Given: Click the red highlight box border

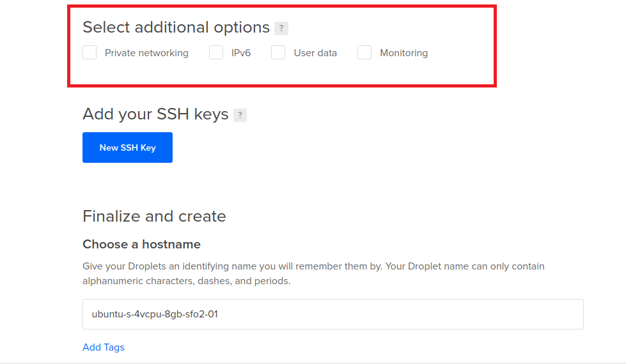Looking at the screenshot, I should (x=281, y=6).
